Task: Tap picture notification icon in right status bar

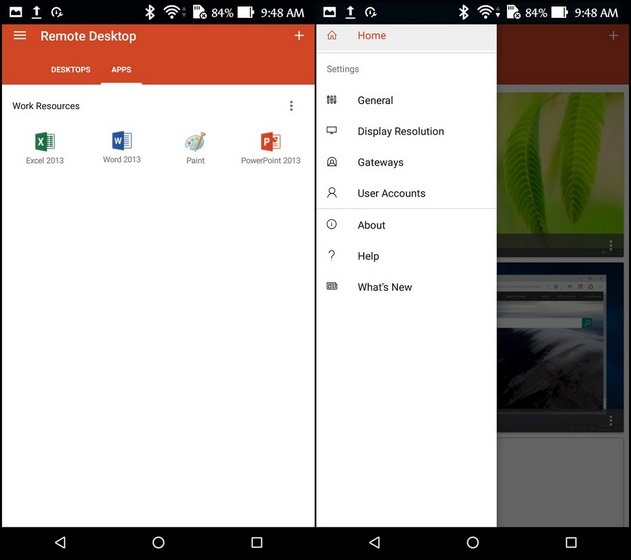Action: (x=329, y=12)
